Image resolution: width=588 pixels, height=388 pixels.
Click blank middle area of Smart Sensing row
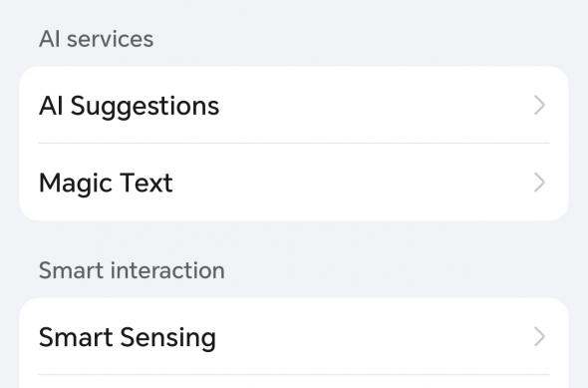click(x=373, y=336)
